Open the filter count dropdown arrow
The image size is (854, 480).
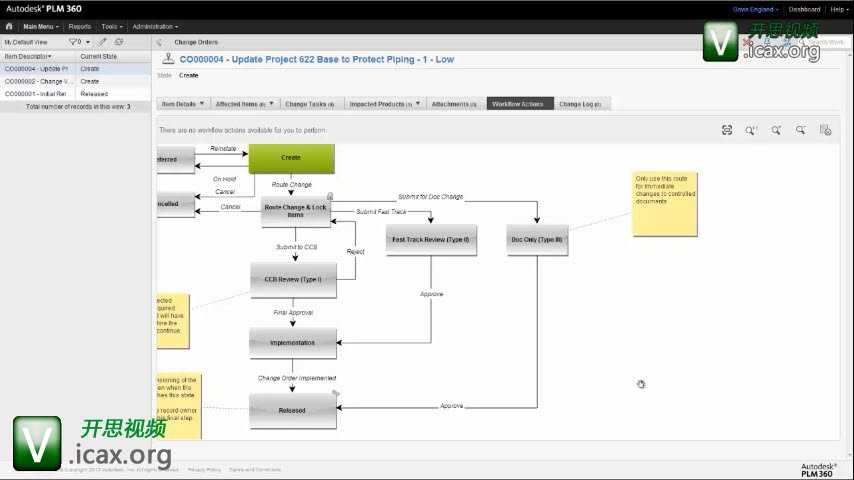(x=88, y=42)
